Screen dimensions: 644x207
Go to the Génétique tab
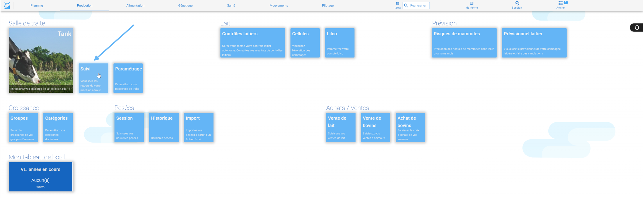tap(185, 5)
